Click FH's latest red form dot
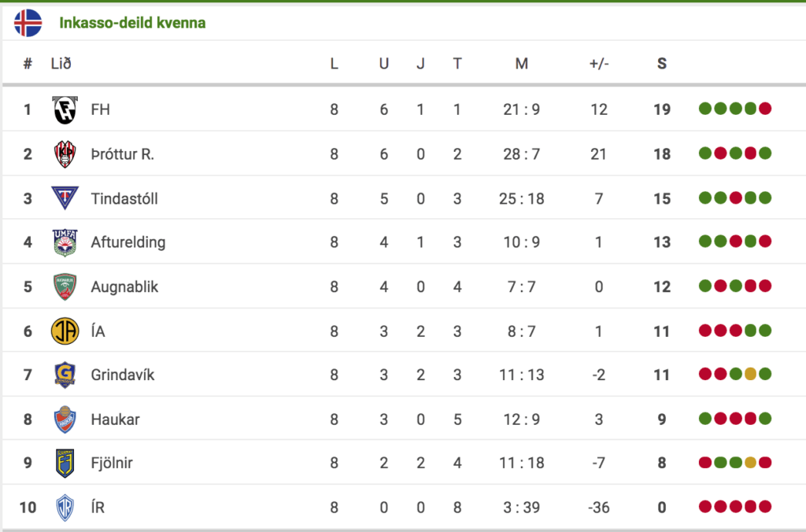The width and height of the screenshot is (806, 532). pos(765,109)
